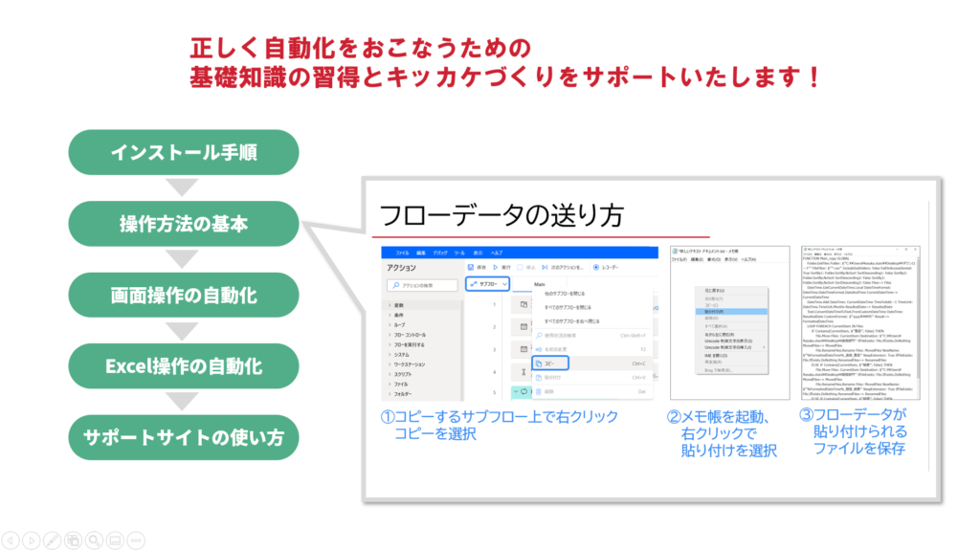Image resolution: width=980 pixels, height=551 pixels.
Task: Collapse the loop action on step 5
Action: pyautogui.click(x=516, y=391)
